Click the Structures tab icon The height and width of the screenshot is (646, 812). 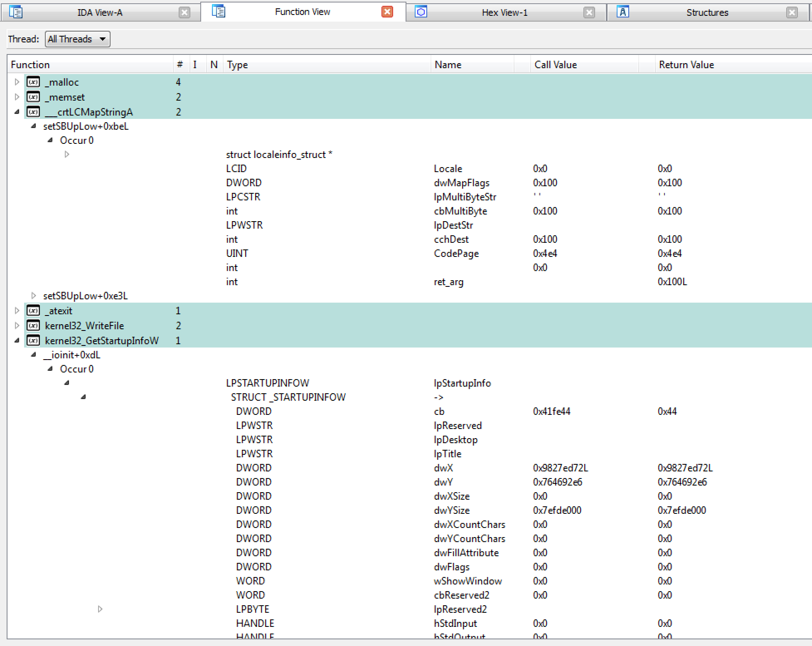click(x=623, y=12)
